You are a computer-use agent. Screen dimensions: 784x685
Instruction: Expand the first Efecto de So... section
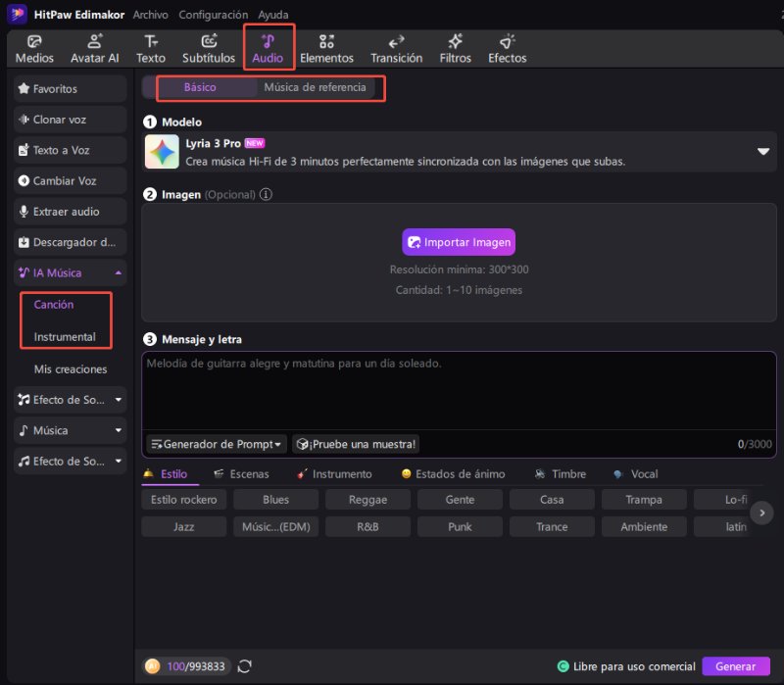[x=118, y=400]
